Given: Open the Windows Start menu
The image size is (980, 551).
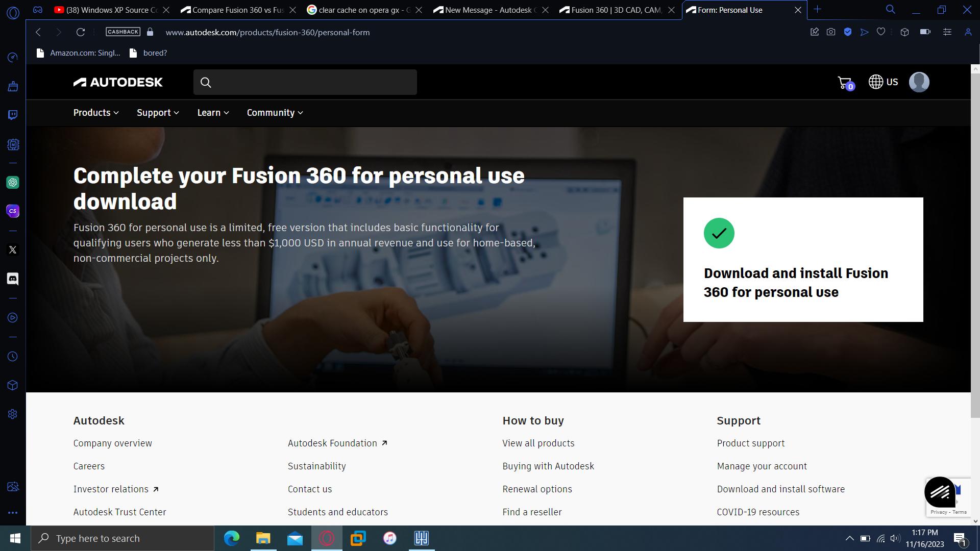Looking at the screenshot, I should tap(15, 538).
